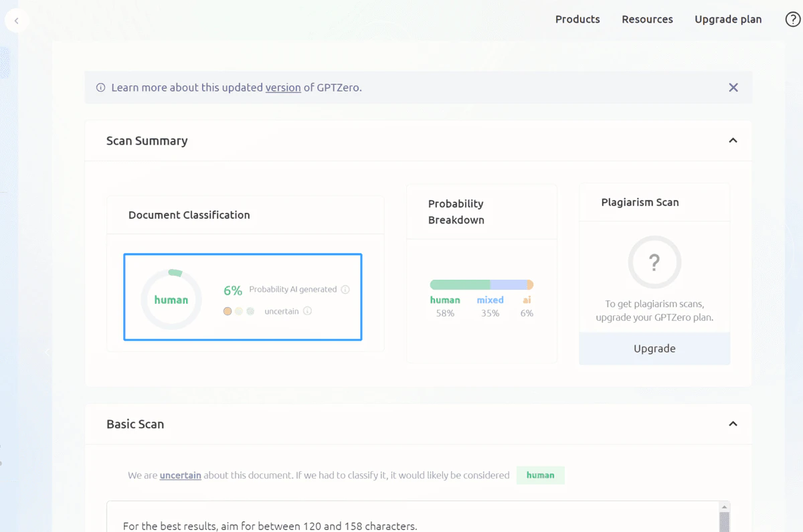The height and width of the screenshot is (532, 803).
Task: Click the orange confidence dot indicator
Action: tap(228, 311)
